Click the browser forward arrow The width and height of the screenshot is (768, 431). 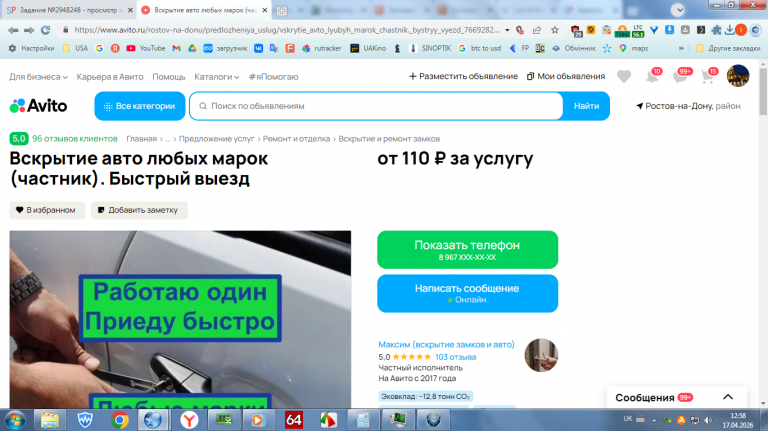(x=29, y=30)
